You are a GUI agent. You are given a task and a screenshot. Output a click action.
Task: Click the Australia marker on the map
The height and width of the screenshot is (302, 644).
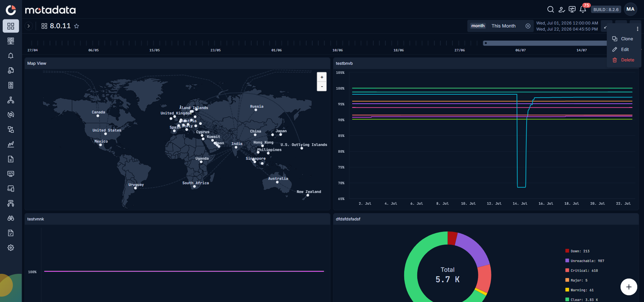pos(277,182)
